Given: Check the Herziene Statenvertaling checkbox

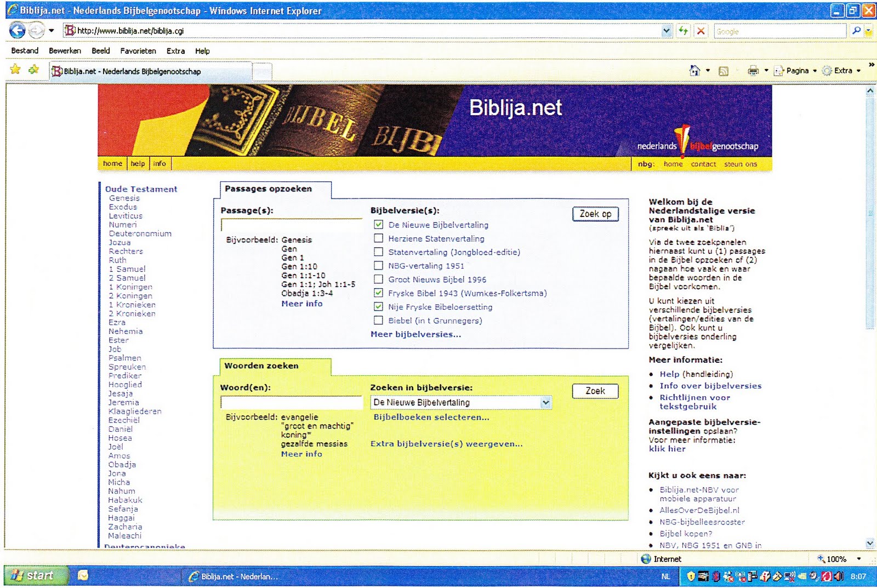Looking at the screenshot, I should pyautogui.click(x=378, y=238).
